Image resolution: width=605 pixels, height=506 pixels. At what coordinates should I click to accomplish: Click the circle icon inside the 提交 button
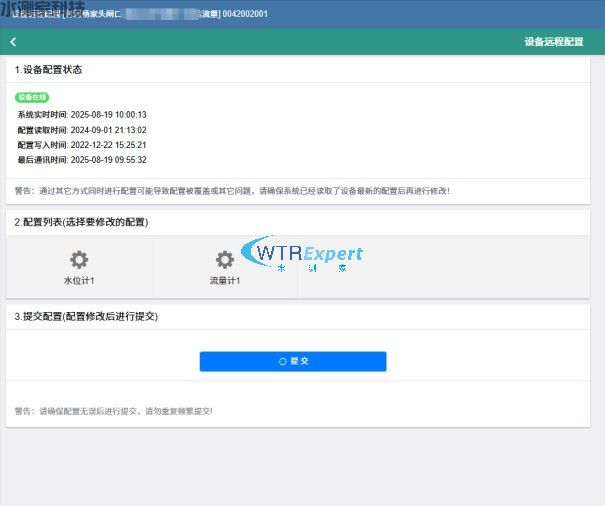[283, 361]
